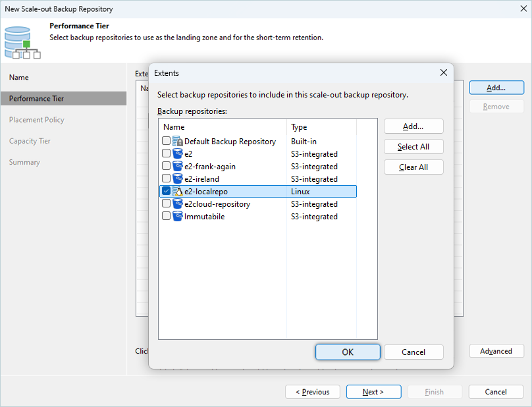Enable the Default Backup Repository checkbox
This screenshot has width=532, height=407.
167,142
